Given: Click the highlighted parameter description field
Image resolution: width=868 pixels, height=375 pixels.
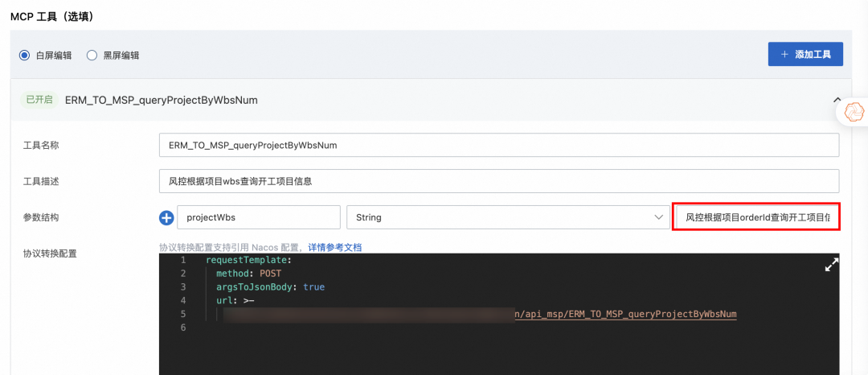Looking at the screenshot, I should [756, 217].
